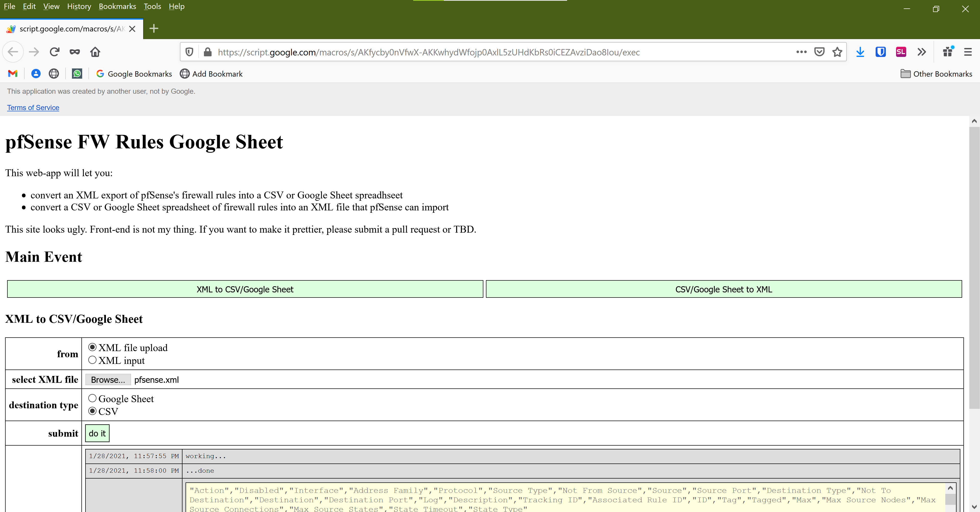Image resolution: width=980 pixels, height=512 pixels.
Task: Click the page scrollbar up arrow
Action: (x=974, y=121)
